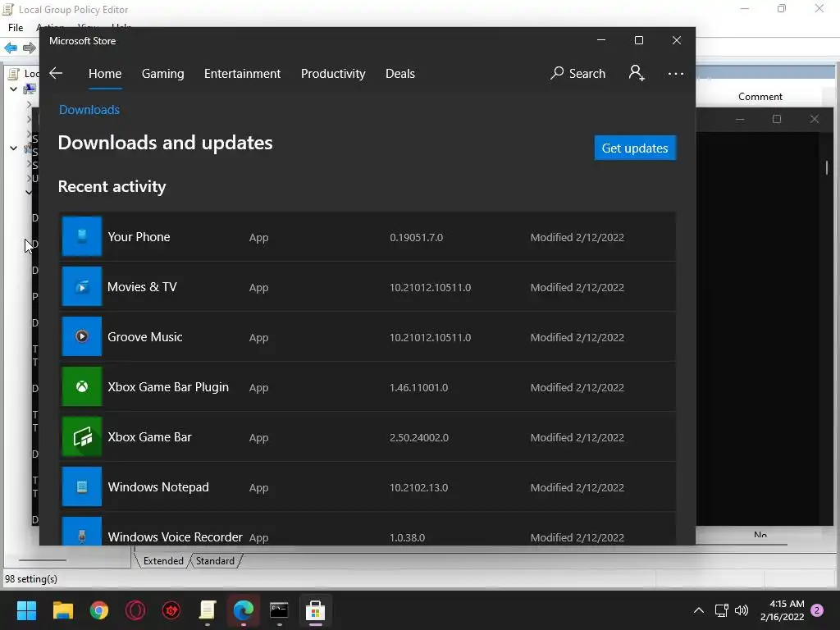Click the Movies & TV app icon

pos(82,286)
